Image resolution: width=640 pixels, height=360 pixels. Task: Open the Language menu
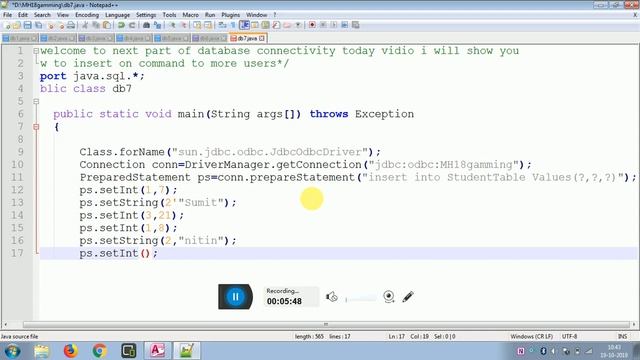tap(117, 15)
